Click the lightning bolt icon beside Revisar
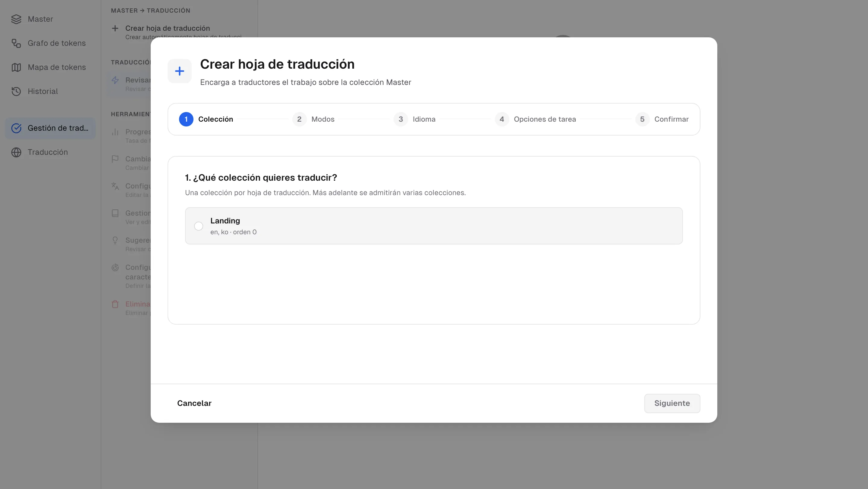Image resolution: width=868 pixels, height=489 pixels. tap(115, 80)
